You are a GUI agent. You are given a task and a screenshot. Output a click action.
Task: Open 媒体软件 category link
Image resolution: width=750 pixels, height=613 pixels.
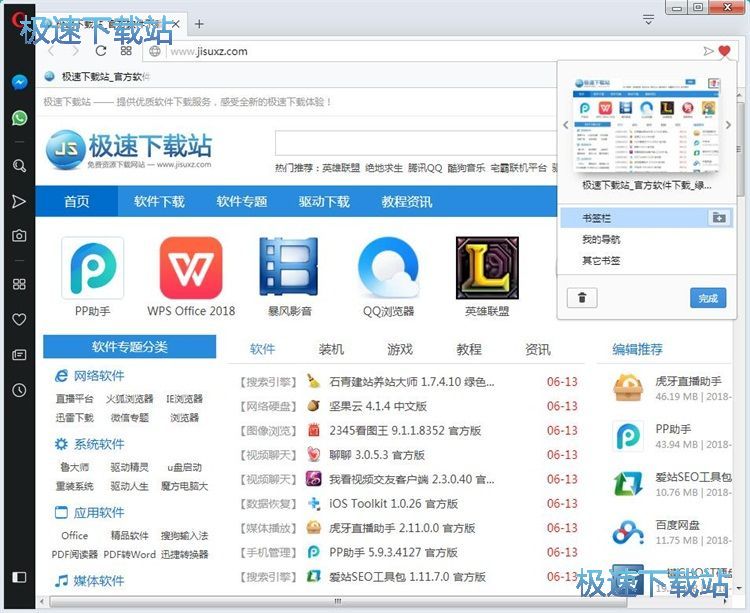[x=99, y=581]
